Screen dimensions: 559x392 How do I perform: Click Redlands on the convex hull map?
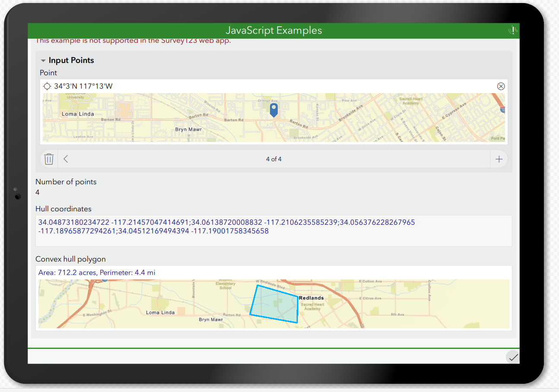tap(312, 298)
